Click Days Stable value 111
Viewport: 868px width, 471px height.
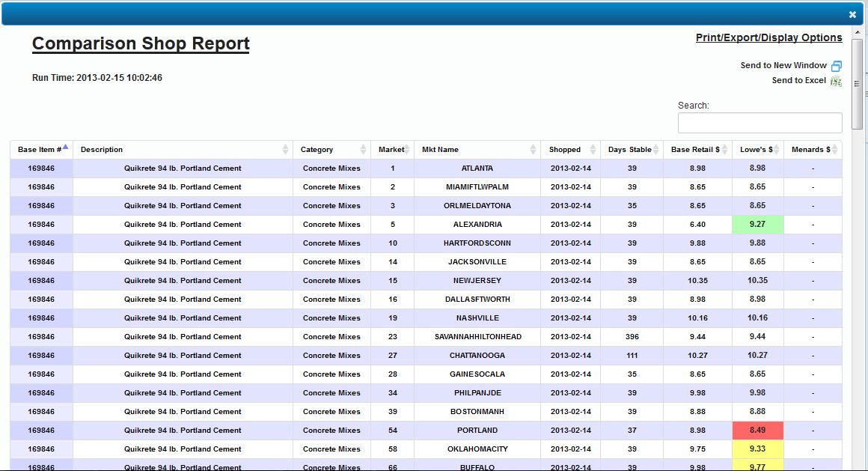(x=632, y=355)
